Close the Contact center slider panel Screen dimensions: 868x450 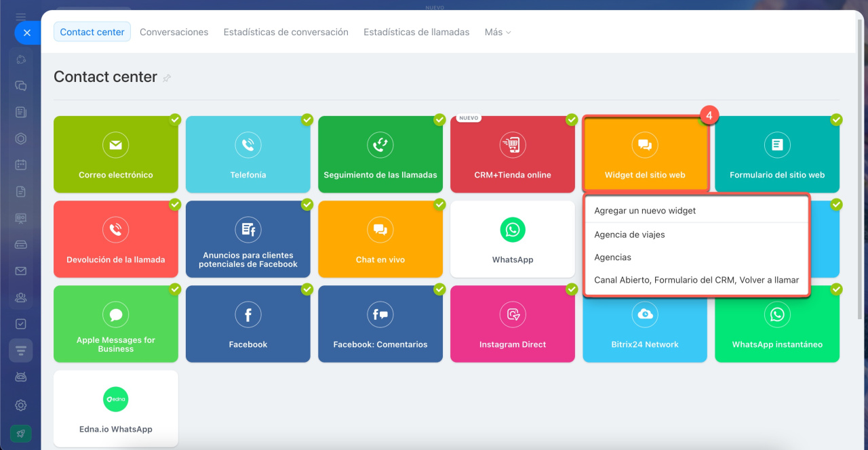(27, 33)
